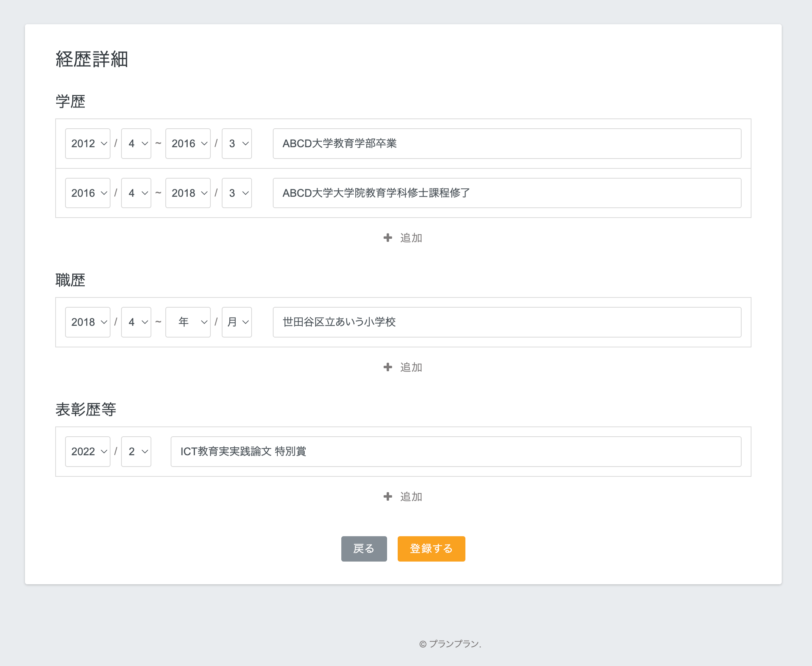Screen dimensions: 812x666
Task: Expand the 年 end year dropdown in 職歴
Action: coord(188,322)
